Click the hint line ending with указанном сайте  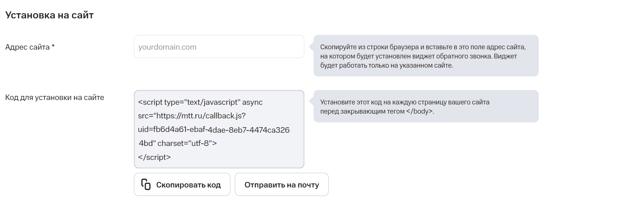pyautogui.click(x=386, y=65)
